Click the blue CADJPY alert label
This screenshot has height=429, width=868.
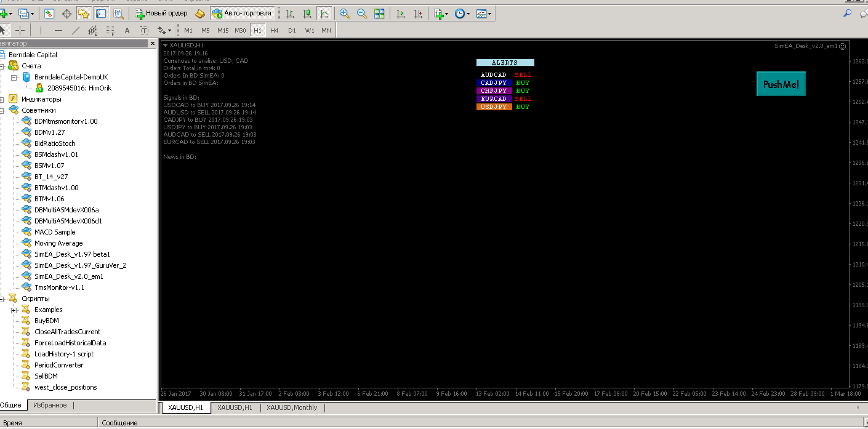pyautogui.click(x=494, y=83)
